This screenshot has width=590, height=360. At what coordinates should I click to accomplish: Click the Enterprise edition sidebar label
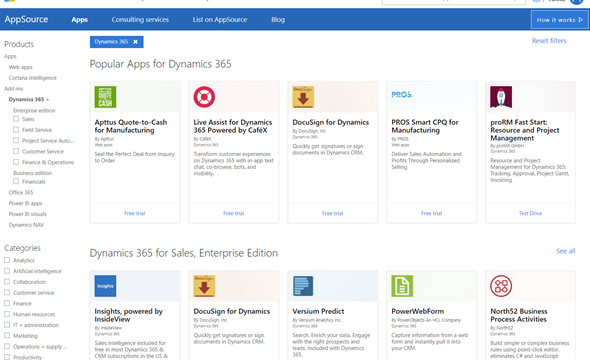click(34, 111)
